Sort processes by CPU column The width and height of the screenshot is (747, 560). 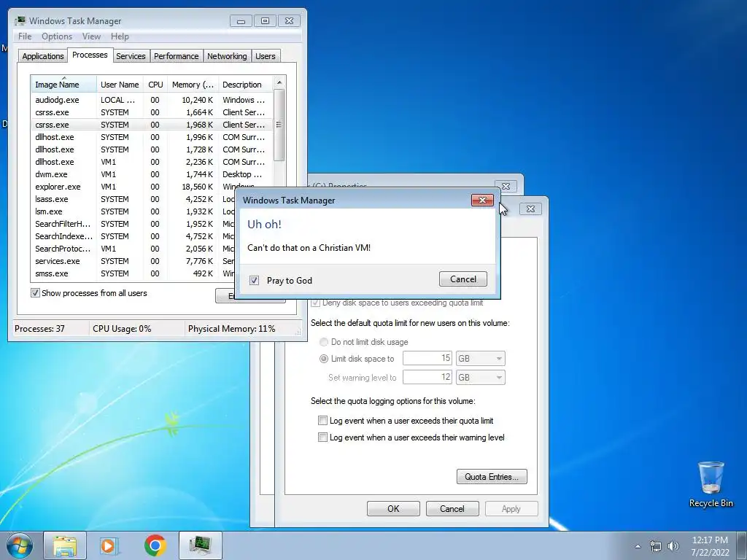pos(155,85)
